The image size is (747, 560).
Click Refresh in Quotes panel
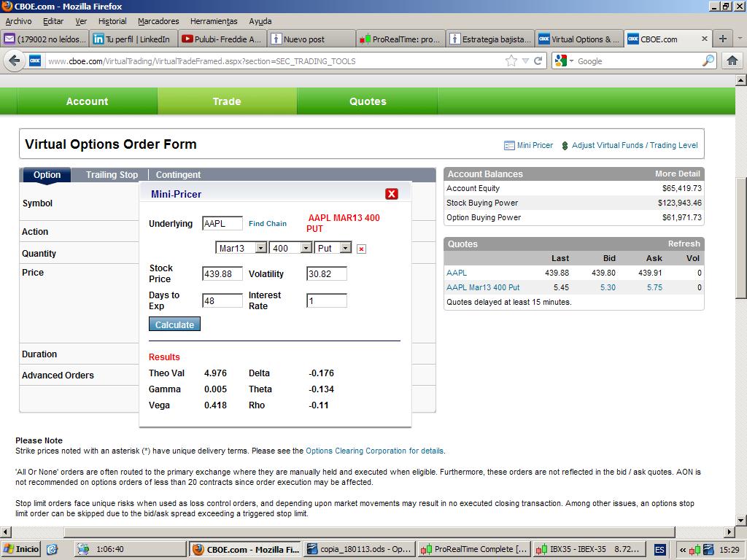point(684,244)
